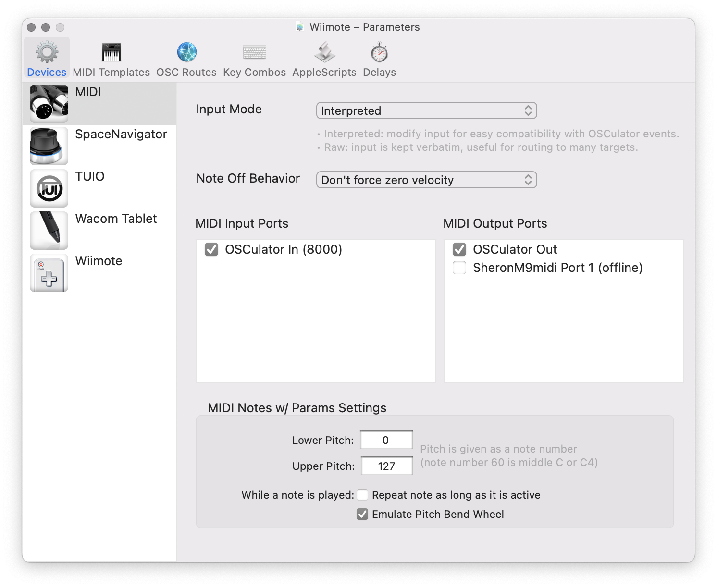
Task: Click the Devices tab label
Action: [x=47, y=72]
